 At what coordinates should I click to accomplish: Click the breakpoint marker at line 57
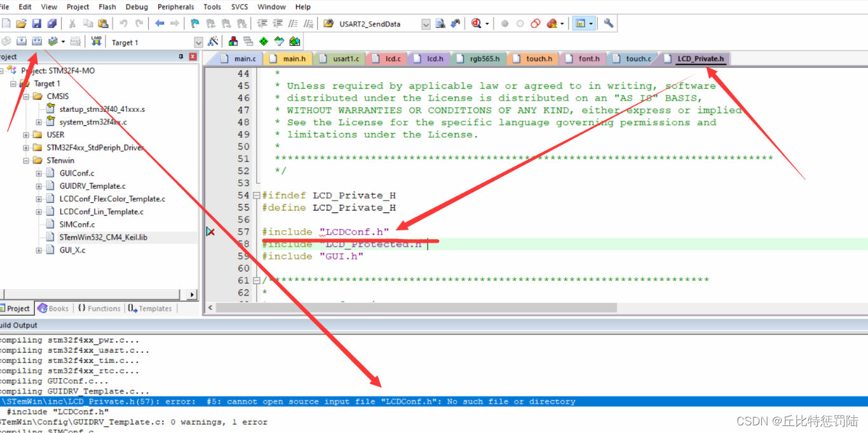click(210, 232)
